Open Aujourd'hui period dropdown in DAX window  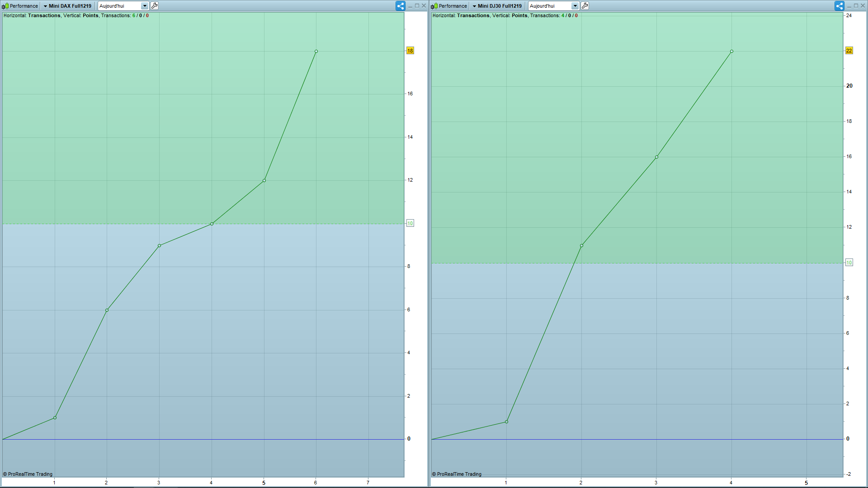click(144, 6)
